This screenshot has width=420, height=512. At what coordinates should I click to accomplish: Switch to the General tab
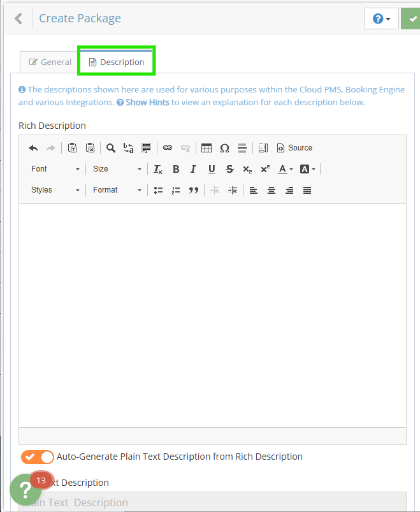pos(50,62)
